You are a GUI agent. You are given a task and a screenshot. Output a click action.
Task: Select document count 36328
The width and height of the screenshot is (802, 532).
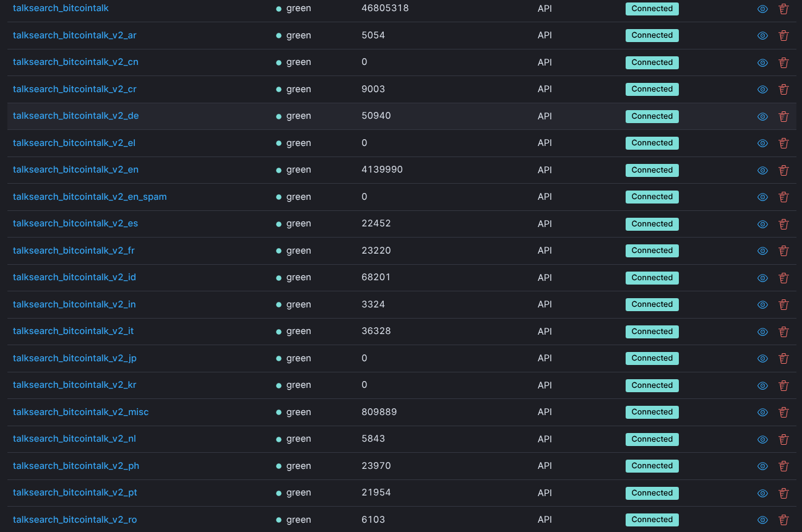pyautogui.click(x=376, y=331)
